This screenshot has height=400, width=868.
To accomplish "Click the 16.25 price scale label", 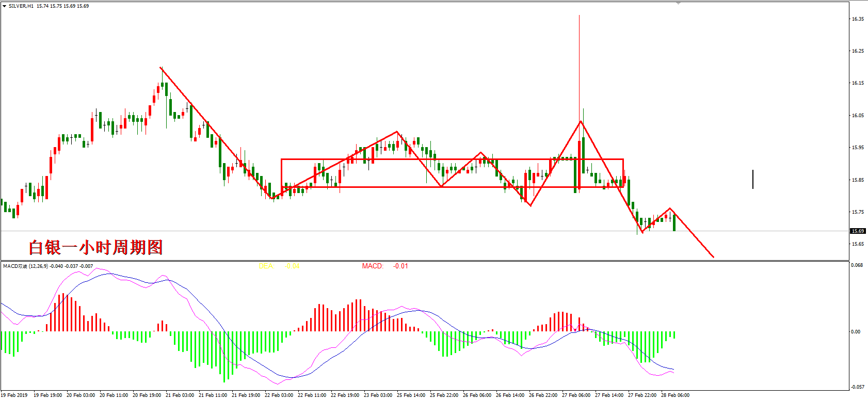I will click(x=858, y=51).
